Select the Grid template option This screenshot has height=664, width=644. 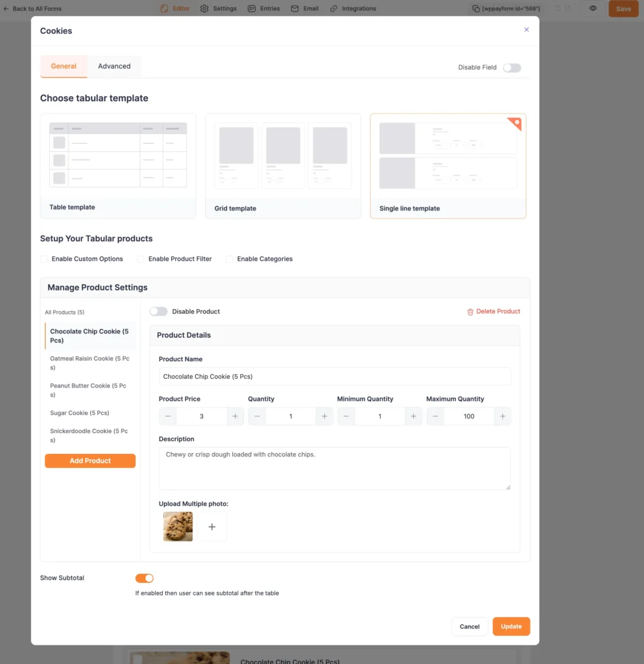(x=283, y=162)
